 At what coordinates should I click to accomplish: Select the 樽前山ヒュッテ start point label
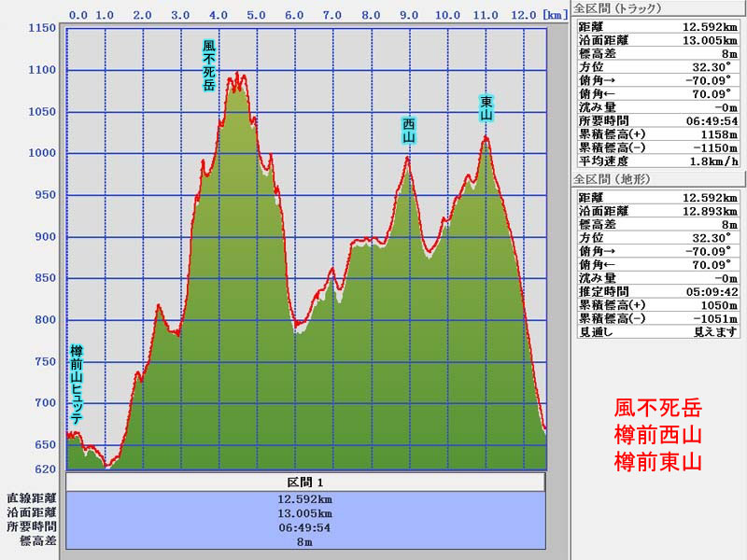(x=77, y=385)
